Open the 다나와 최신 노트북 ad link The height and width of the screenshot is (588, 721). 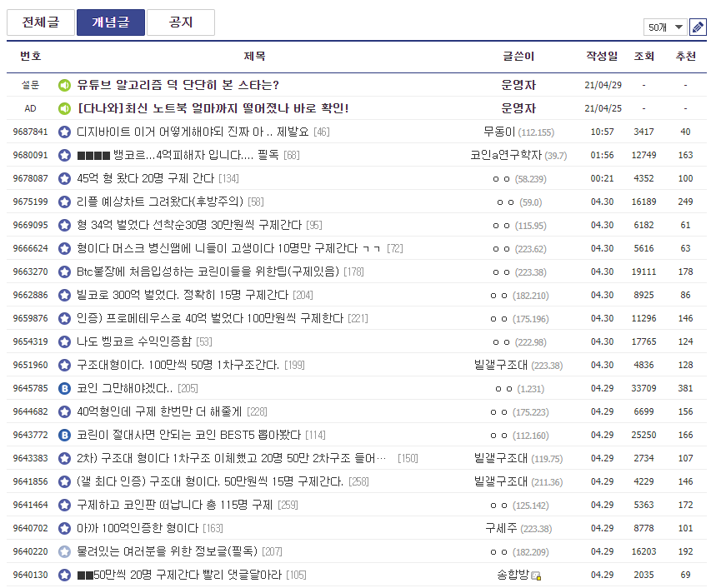pyautogui.click(x=213, y=108)
